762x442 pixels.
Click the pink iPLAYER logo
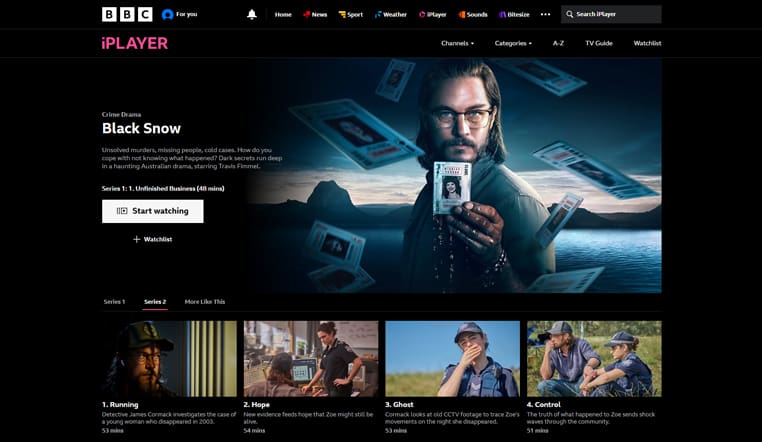click(x=135, y=43)
